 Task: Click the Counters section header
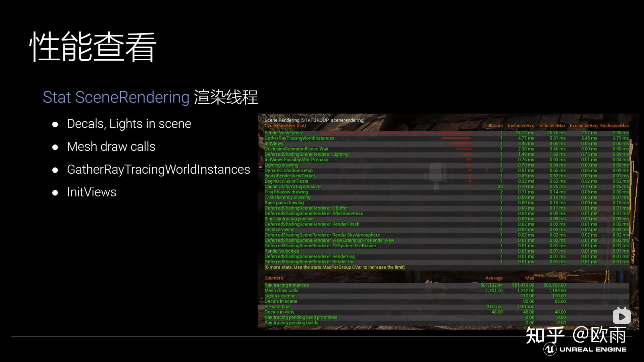(274, 278)
